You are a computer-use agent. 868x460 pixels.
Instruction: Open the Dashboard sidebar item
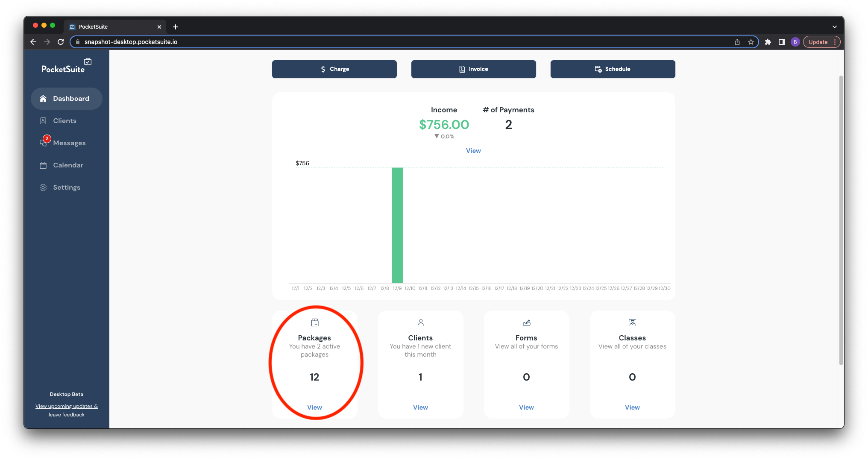click(67, 99)
